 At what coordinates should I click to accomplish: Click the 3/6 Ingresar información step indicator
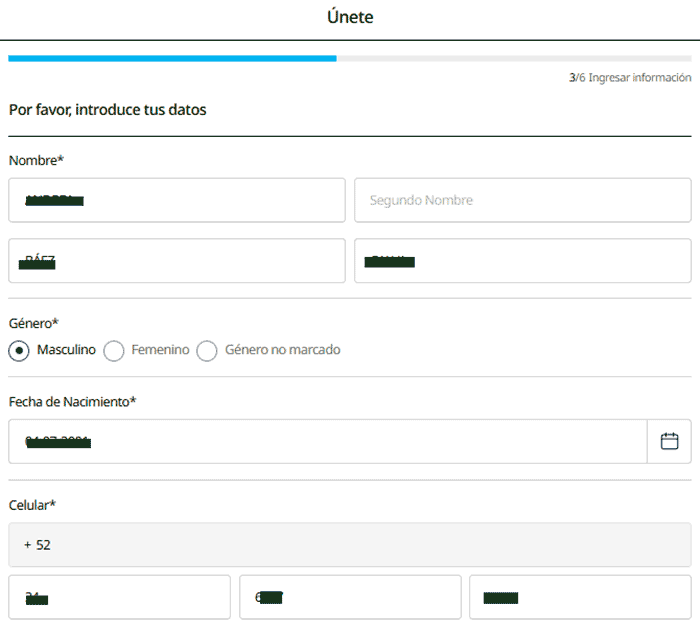630,77
